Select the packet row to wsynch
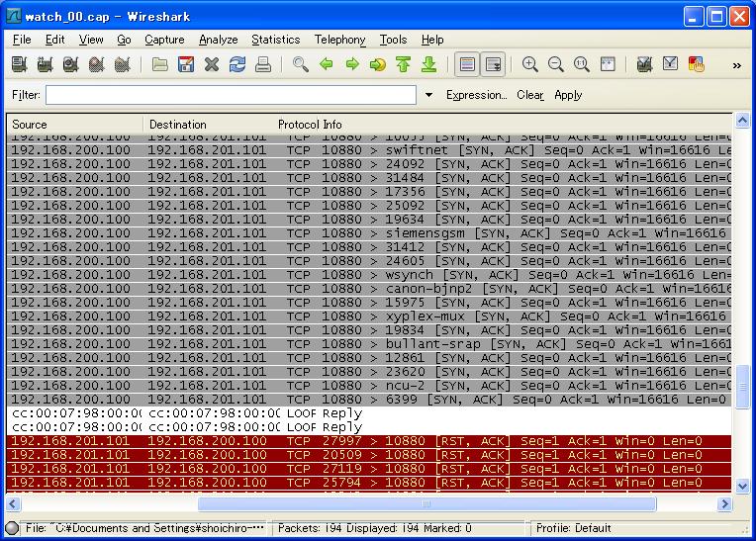 369,275
